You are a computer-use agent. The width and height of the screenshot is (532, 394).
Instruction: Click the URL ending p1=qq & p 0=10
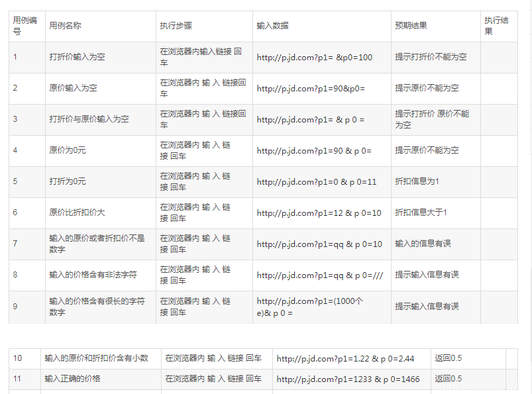point(319,244)
